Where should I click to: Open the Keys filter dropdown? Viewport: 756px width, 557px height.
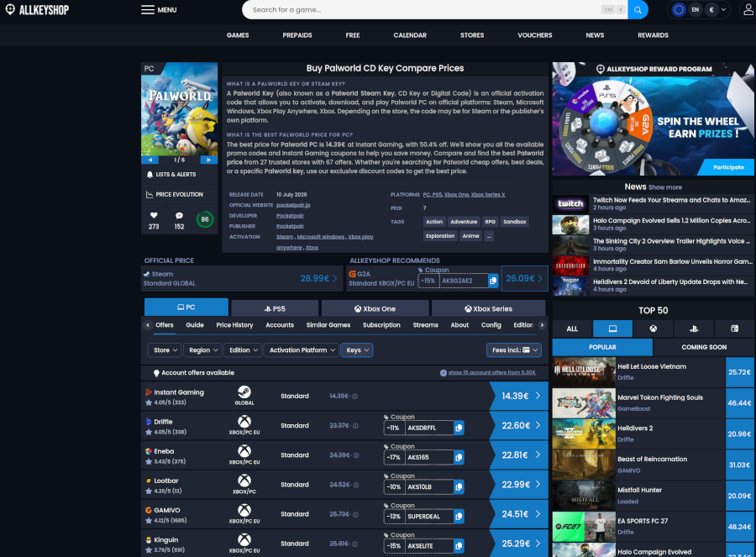pyautogui.click(x=357, y=350)
